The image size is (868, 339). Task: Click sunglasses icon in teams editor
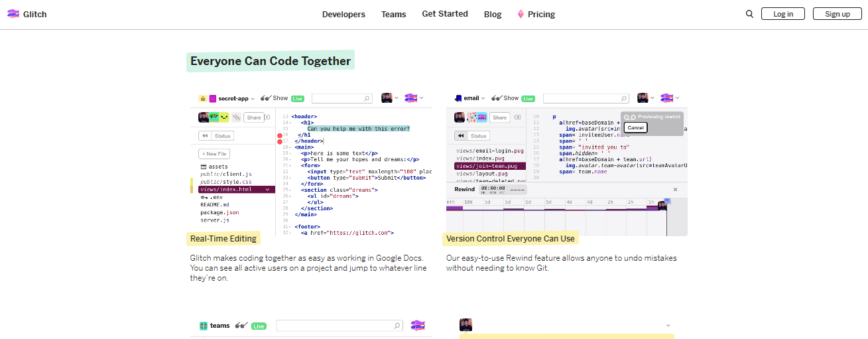[241, 326]
